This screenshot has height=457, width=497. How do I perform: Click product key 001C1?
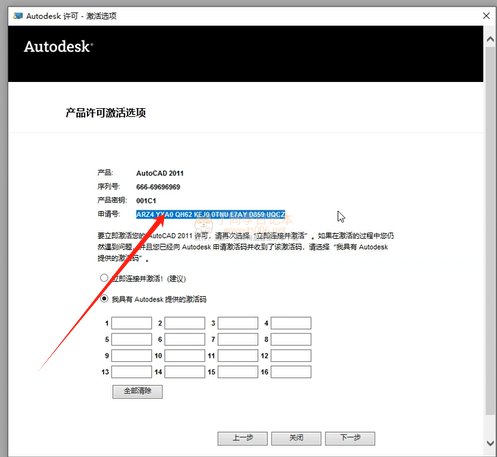click(x=146, y=201)
